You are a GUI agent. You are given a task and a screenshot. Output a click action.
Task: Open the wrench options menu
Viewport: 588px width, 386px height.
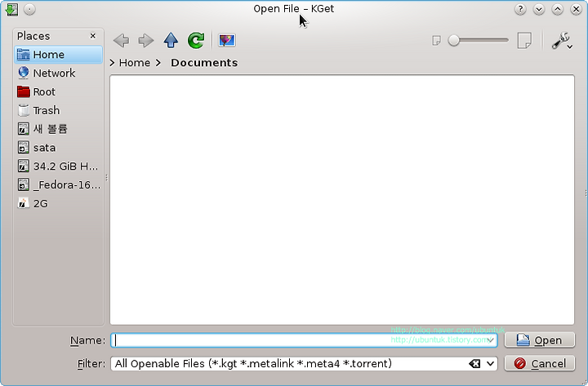tap(561, 41)
